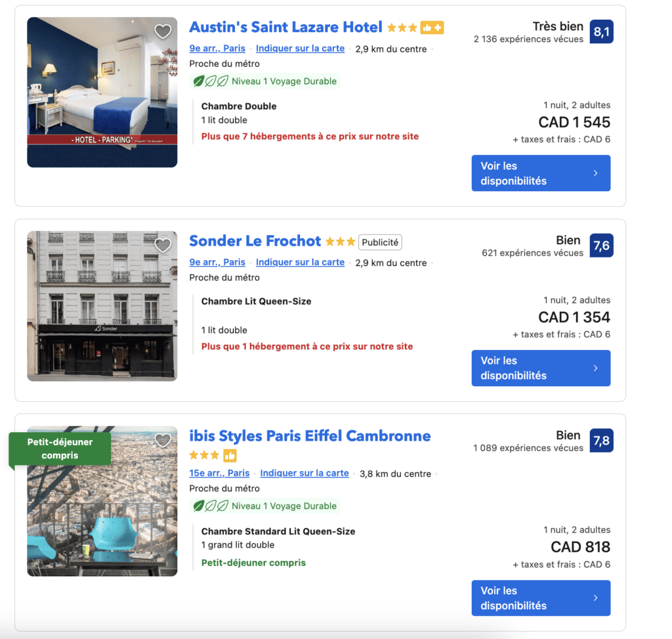The image size is (672, 639).
Task: Click Indiquer sur la carte for Sonder Le Frochot
Action: [x=300, y=261]
